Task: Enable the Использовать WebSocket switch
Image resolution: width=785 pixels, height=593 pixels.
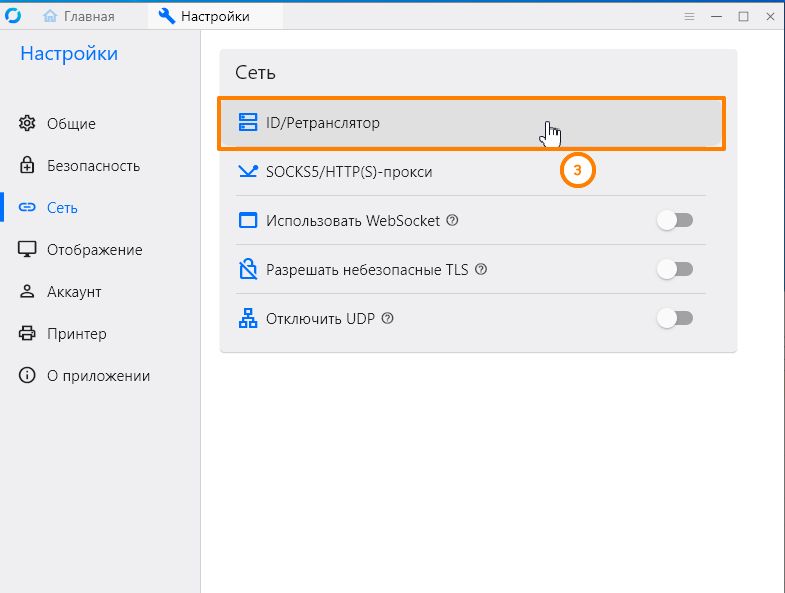Action: click(675, 220)
